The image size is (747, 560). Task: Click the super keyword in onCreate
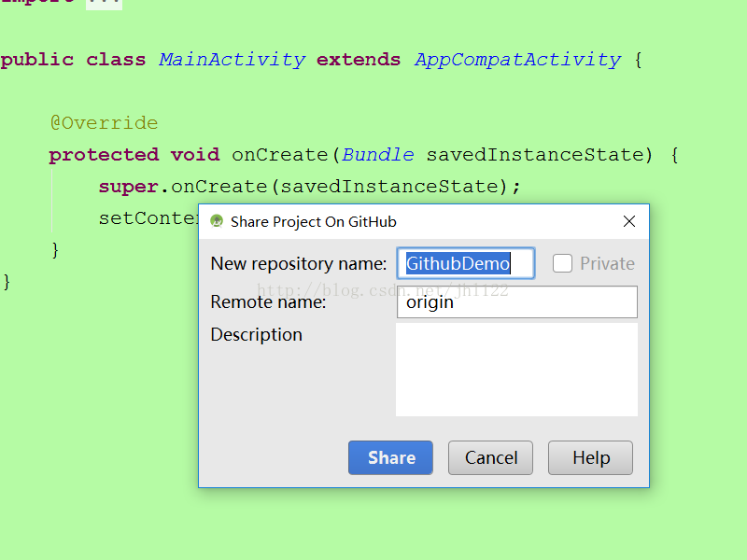(x=128, y=187)
